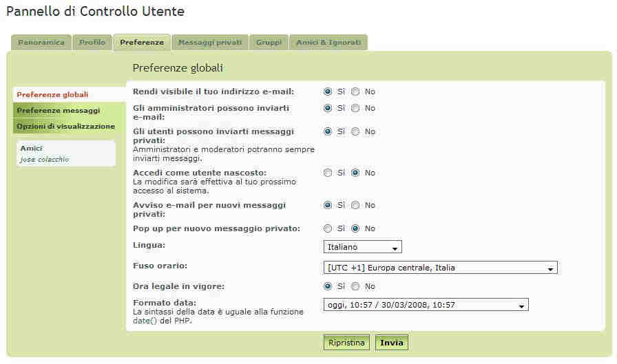The image size is (617, 364).
Task: Select No for amministratori possono inviarti e-mail
Action: coord(355,108)
